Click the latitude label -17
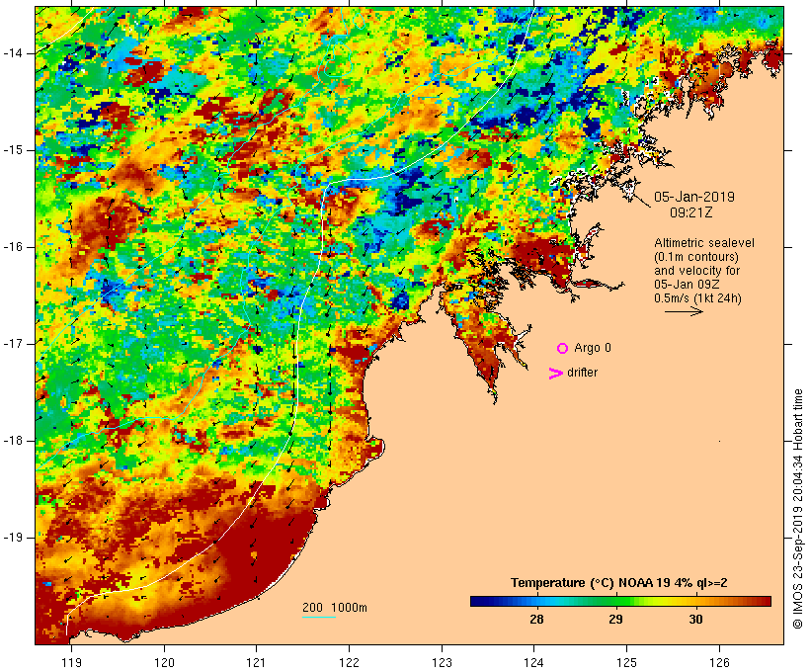The height and width of the screenshot is (672, 810). (13, 344)
